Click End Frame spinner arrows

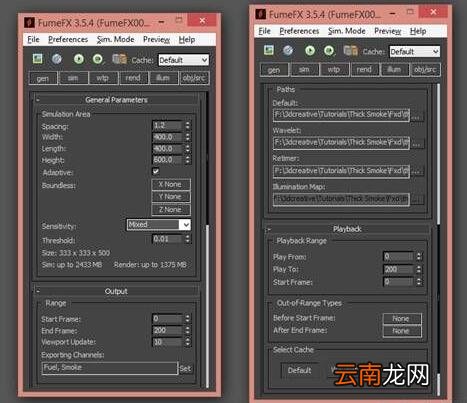(x=188, y=330)
